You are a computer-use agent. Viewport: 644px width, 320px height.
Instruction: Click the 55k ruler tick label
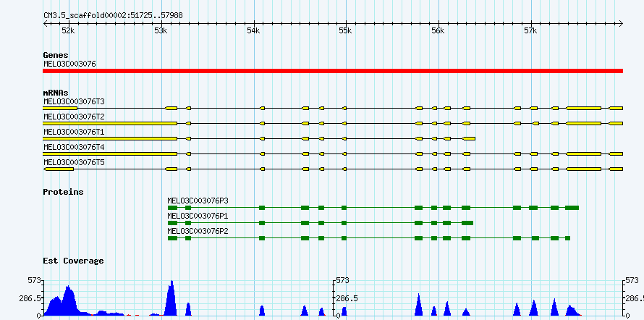(x=346, y=31)
